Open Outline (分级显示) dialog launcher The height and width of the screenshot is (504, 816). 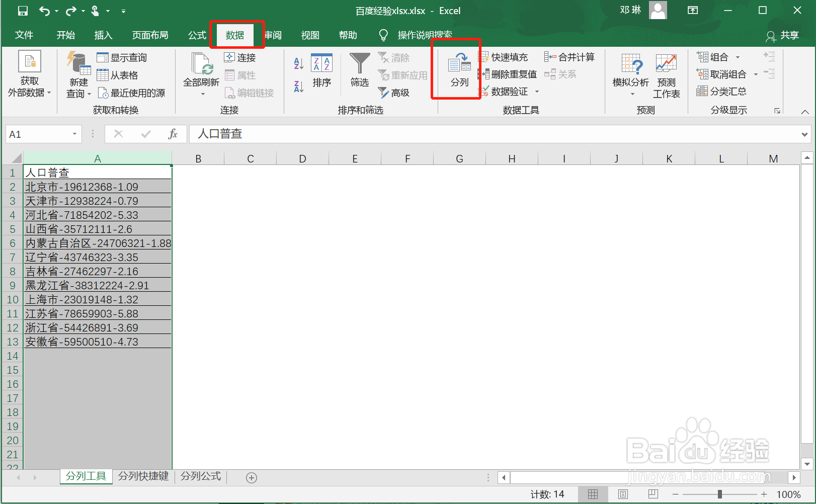777,111
